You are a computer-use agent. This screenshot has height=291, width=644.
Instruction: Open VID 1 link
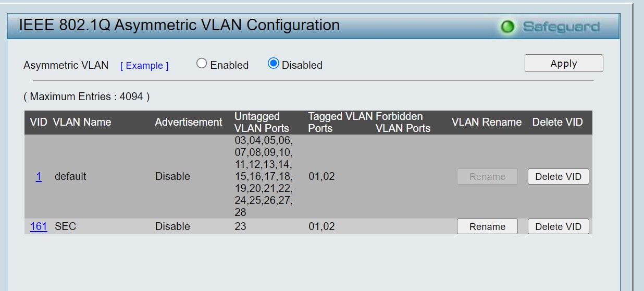pyautogui.click(x=39, y=176)
